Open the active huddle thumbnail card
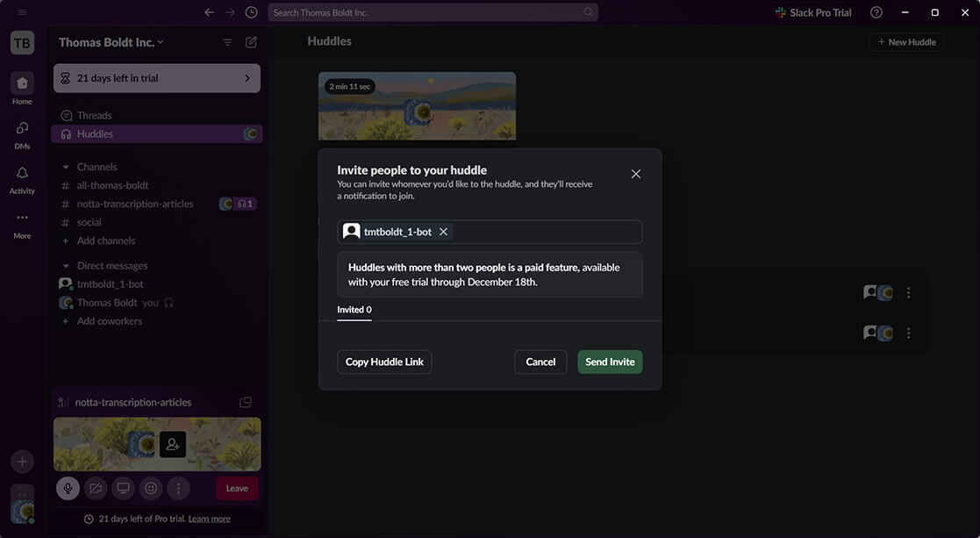The image size is (980, 538). tap(417, 105)
